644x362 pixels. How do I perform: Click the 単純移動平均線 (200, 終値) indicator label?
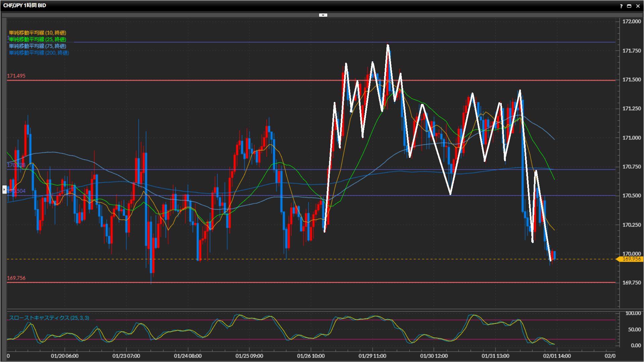[x=39, y=53]
